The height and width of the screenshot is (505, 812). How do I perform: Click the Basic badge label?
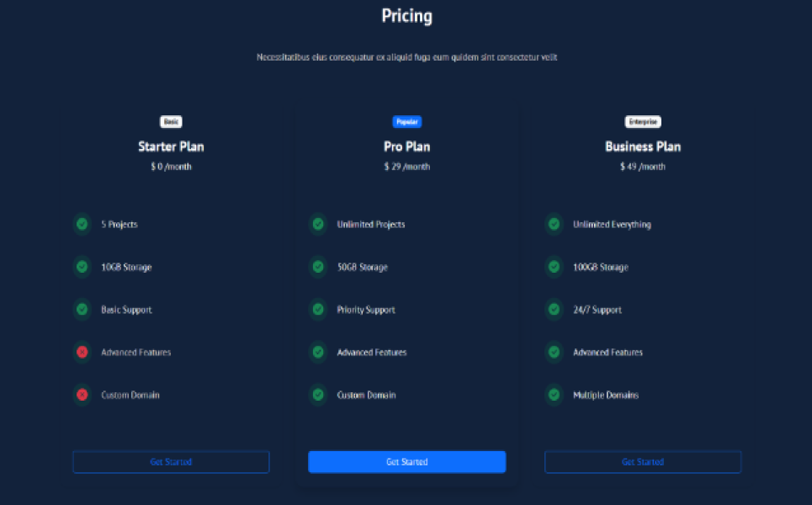tap(171, 122)
